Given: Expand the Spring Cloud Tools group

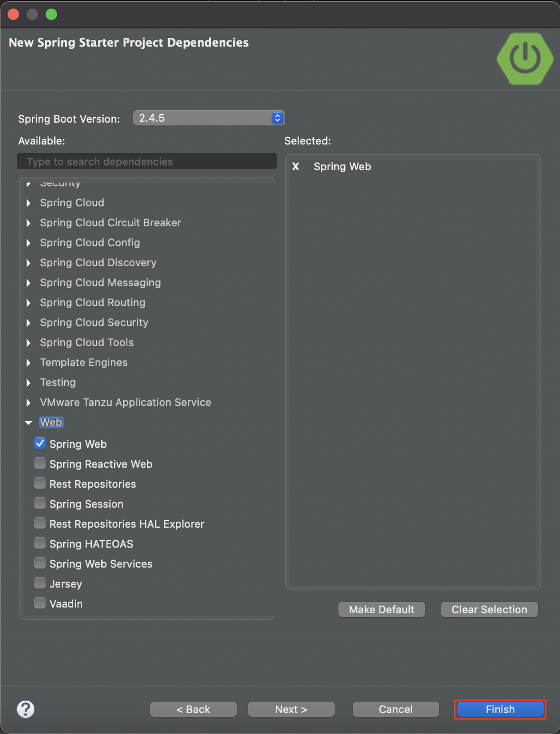Looking at the screenshot, I should (x=29, y=343).
